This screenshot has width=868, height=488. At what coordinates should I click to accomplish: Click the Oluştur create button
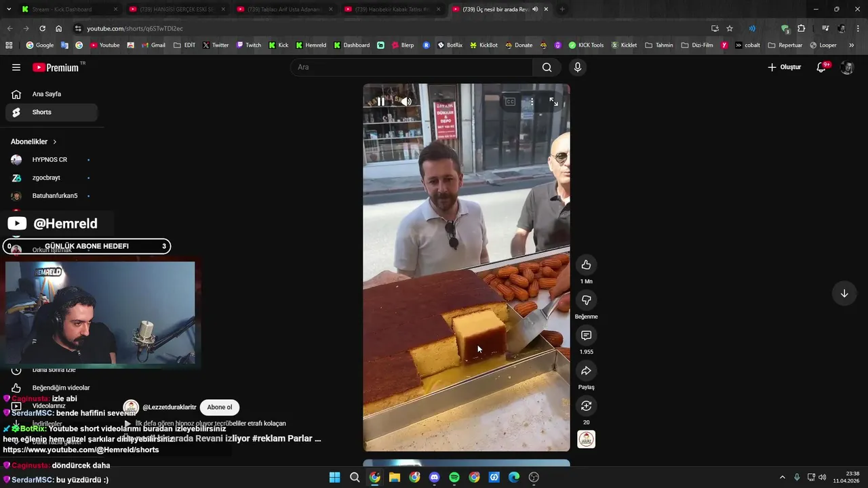click(x=785, y=67)
